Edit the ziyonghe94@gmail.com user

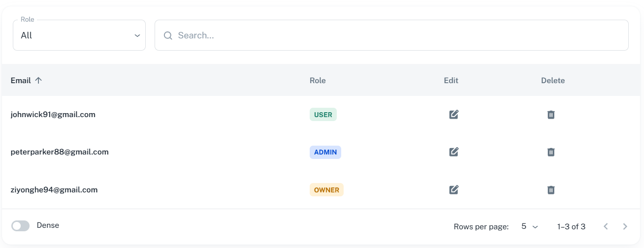pos(454,189)
